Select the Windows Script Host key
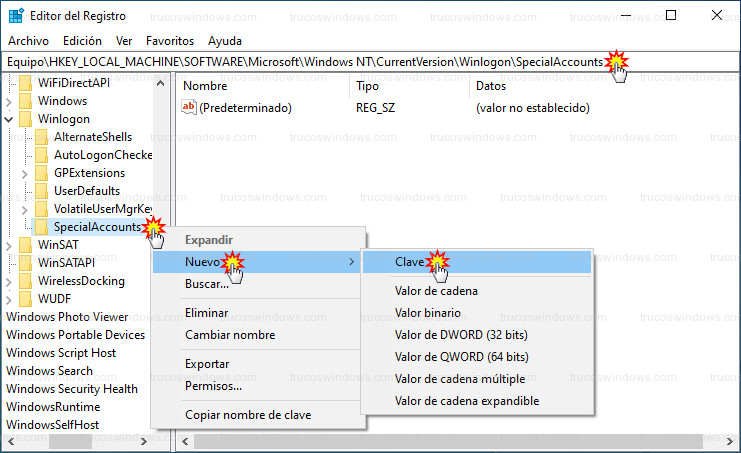The height and width of the screenshot is (453, 741). [61, 353]
